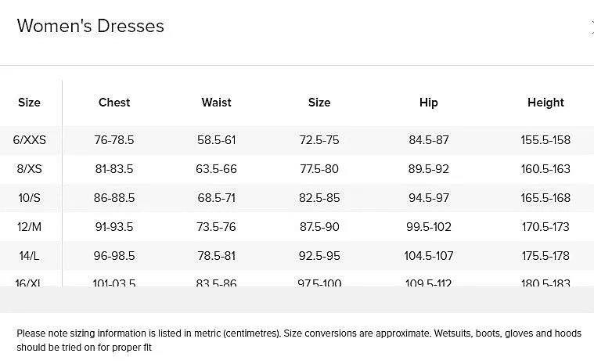Click height value 155.5-158

pos(545,140)
